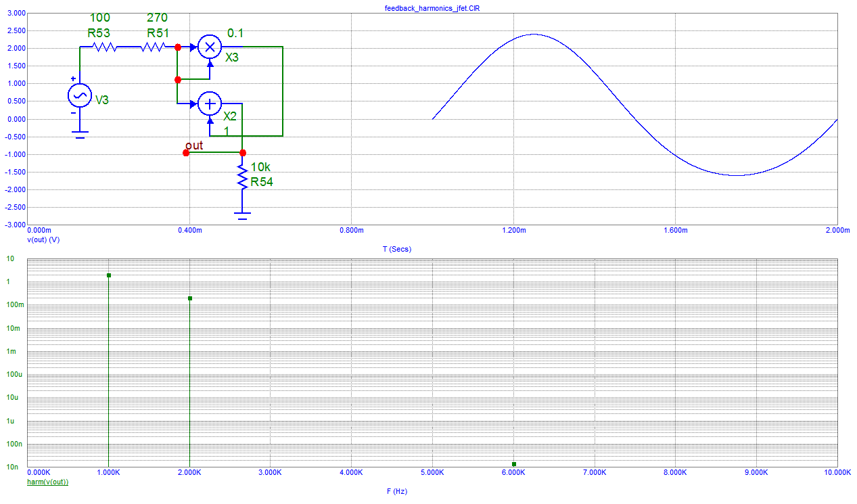Click the X3 block name label

pyautogui.click(x=231, y=58)
